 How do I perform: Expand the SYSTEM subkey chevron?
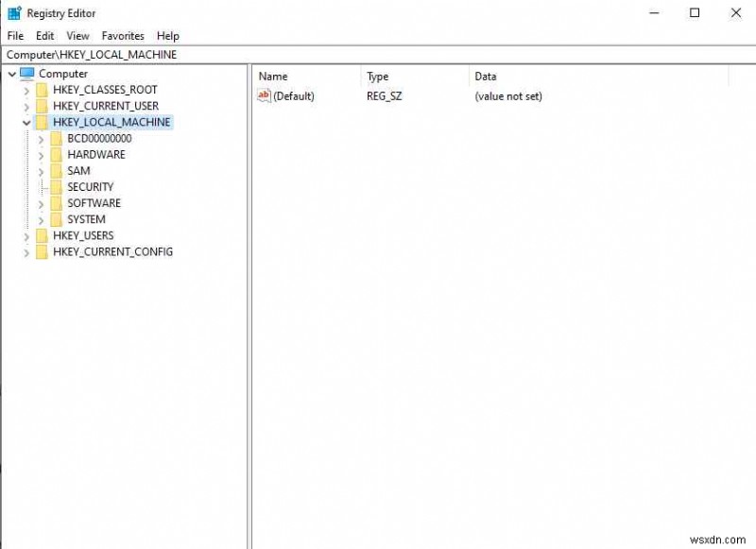[x=42, y=219]
